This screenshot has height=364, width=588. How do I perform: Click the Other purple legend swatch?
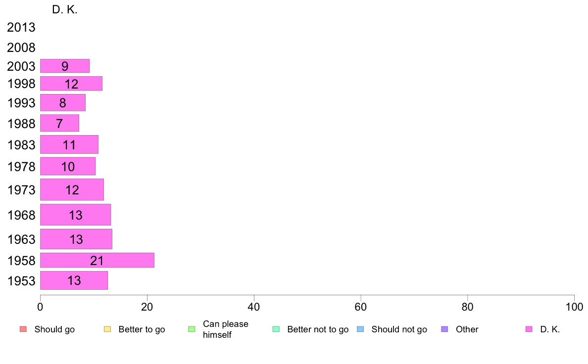pos(444,329)
